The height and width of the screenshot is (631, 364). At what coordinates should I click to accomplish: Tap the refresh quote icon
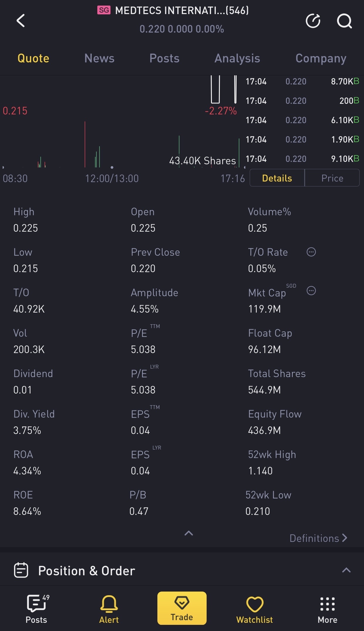(313, 21)
